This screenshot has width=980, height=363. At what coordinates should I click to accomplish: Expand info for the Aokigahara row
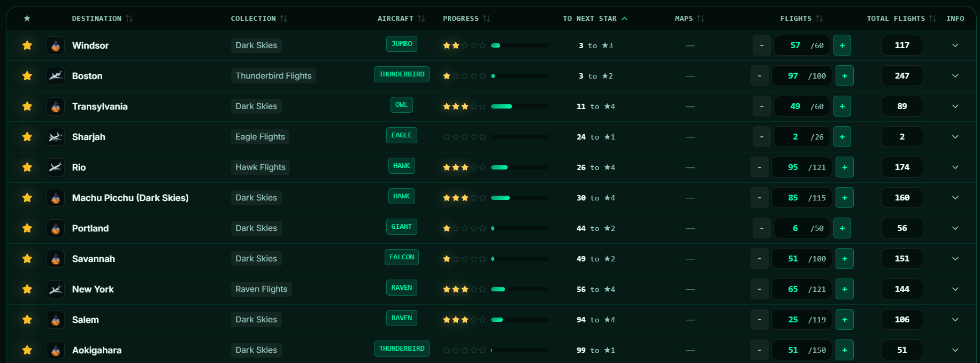click(955, 350)
